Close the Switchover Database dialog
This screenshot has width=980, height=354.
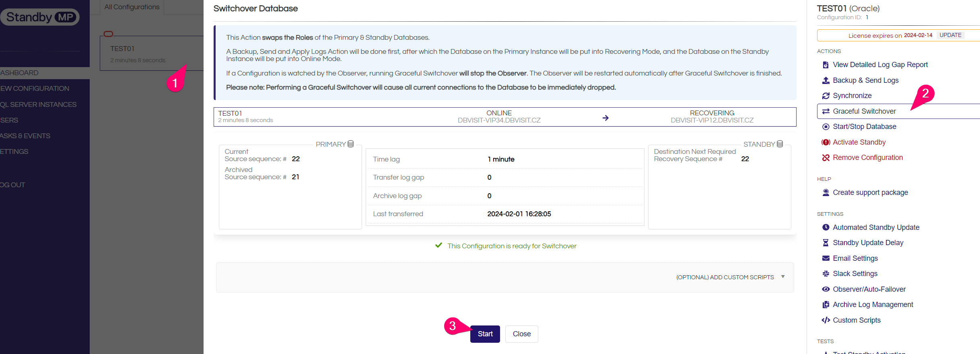click(x=522, y=334)
